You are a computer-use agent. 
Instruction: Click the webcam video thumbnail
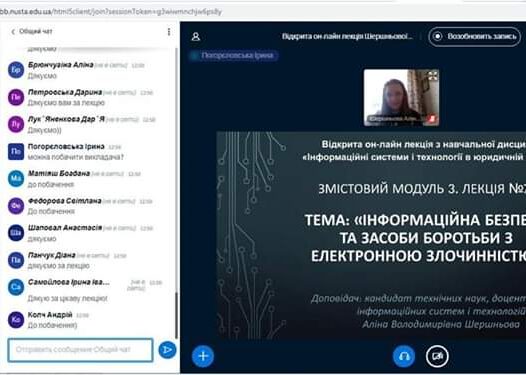(x=401, y=97)
